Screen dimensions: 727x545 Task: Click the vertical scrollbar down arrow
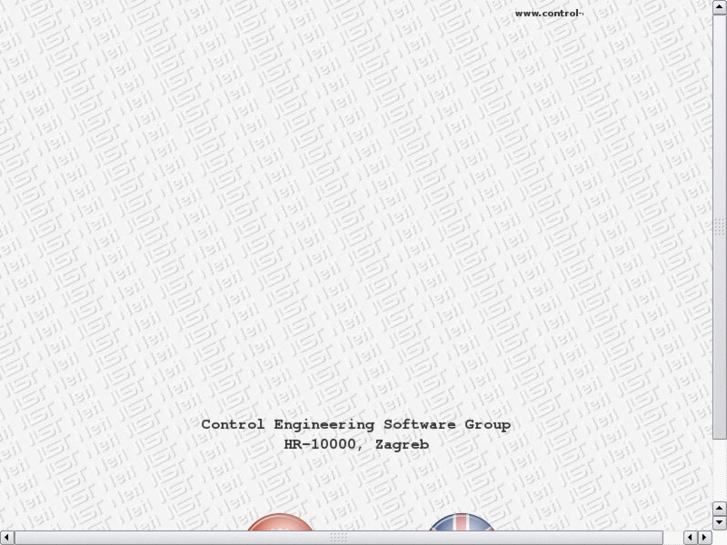coord(719,523)
